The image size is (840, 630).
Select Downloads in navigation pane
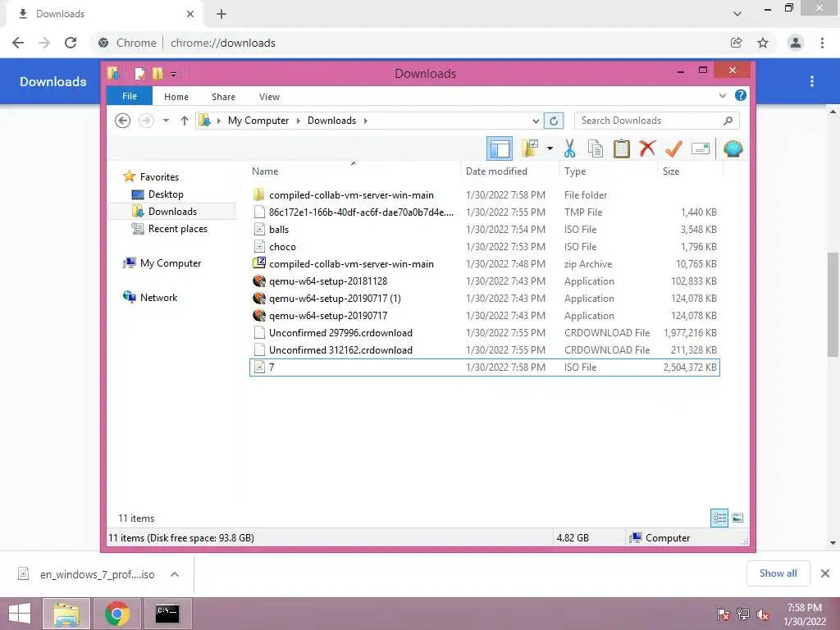pyautogui.click(x=172, y=211)
